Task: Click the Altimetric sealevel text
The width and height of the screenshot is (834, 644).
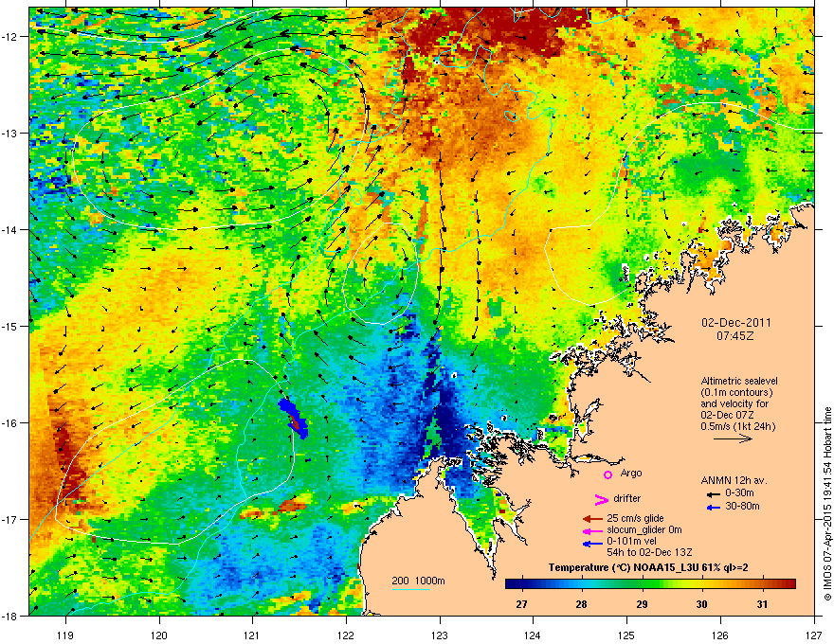Action: click(739, 381)
